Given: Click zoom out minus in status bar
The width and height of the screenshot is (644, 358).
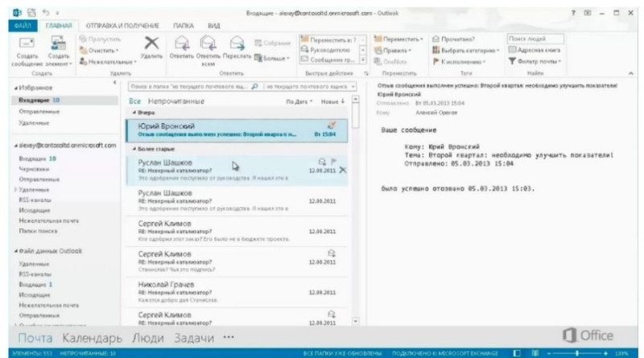Looking at the screenshot, I should [x=549, y=353].
